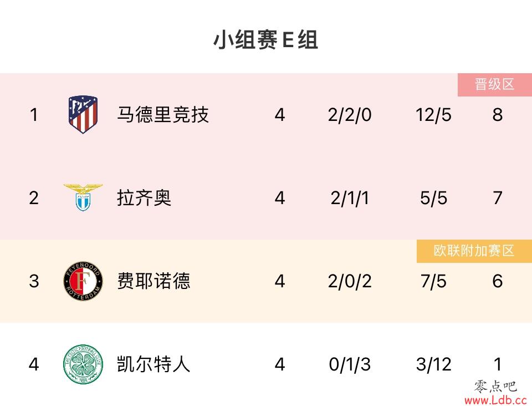Select the 费耶诺德 team name
Image resolution: width=532 pixels, height=406 pixels.
coord(154,281)
